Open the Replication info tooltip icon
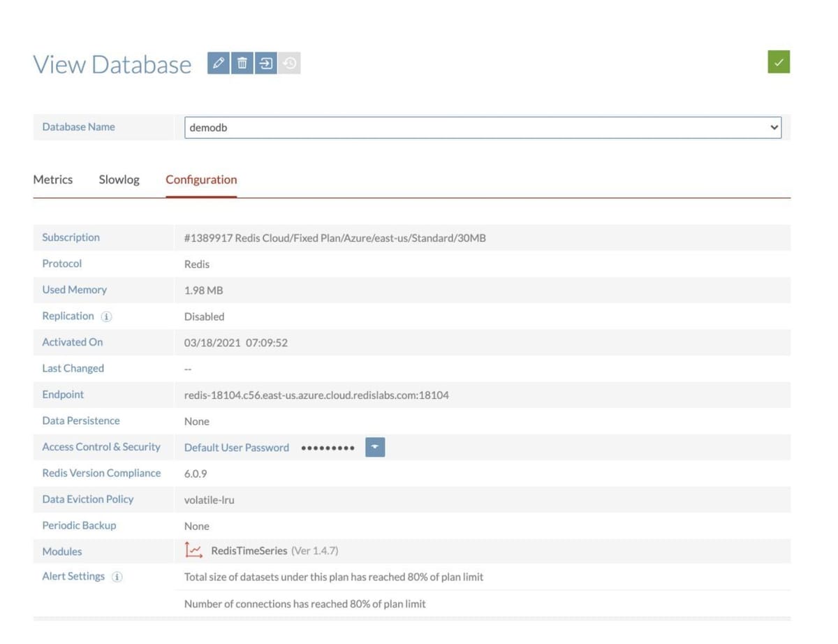 click(x=105, y=316)
